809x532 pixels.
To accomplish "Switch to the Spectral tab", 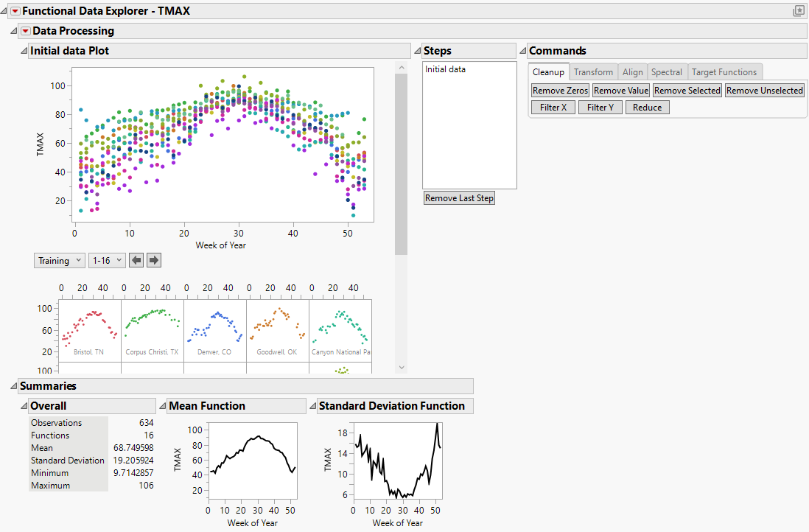I will (x=667, y=71).
